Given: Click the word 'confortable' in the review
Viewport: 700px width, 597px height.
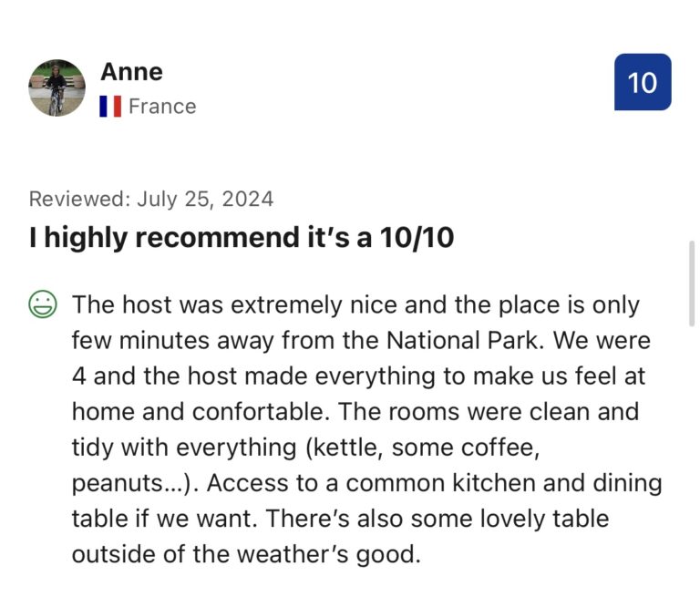Looking at the screenshot, I should pyautogui.click(x=249, y=411).
